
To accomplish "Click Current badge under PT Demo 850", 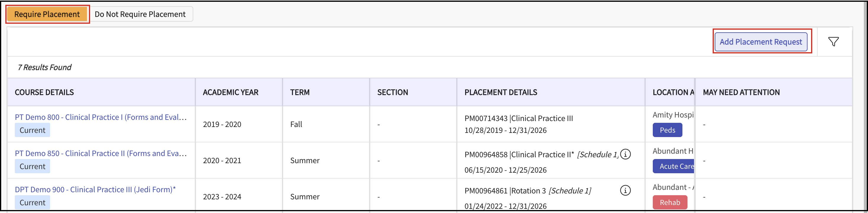I will coord(32,166).
